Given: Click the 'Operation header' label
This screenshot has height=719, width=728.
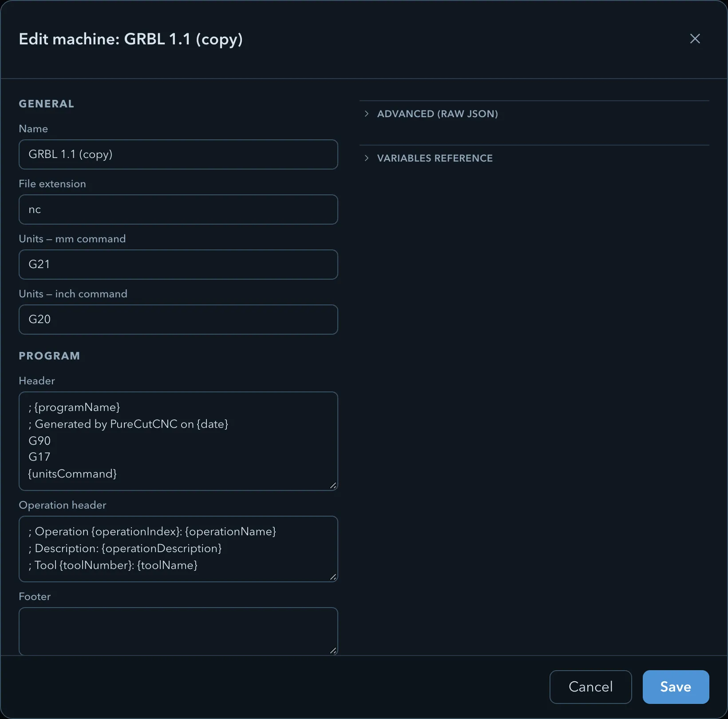Looking at the screenshot, I should 63,505.
